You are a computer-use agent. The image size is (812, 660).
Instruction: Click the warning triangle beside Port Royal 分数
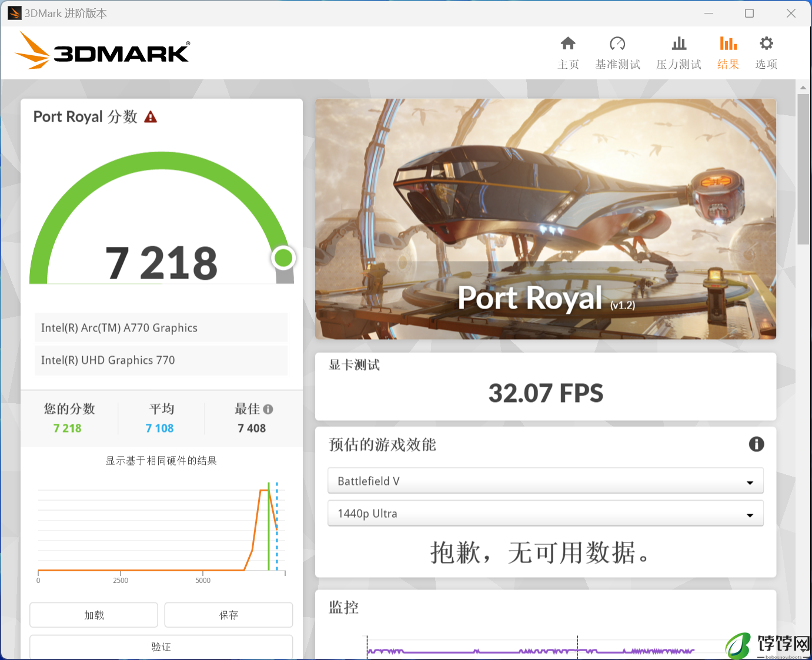tap(151, 117)
